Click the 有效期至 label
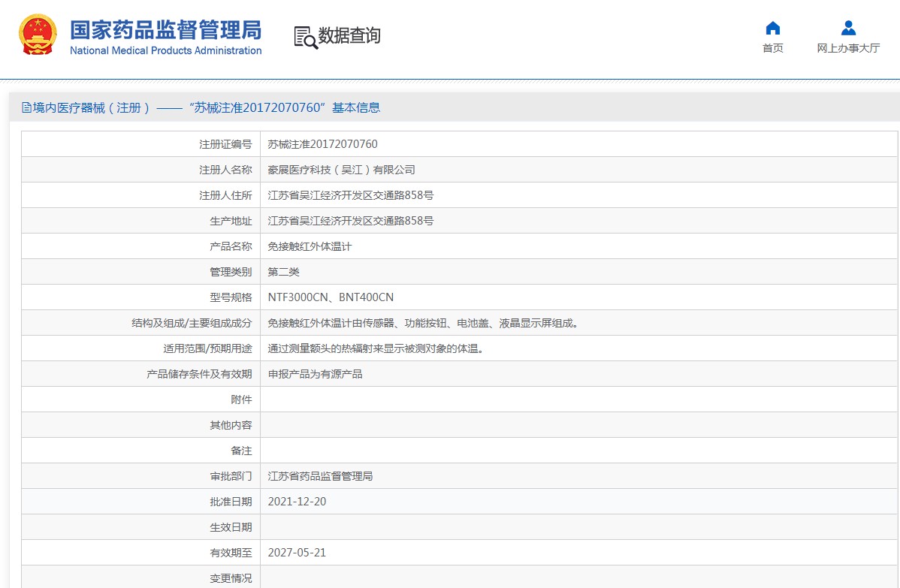 pos(231,553)
